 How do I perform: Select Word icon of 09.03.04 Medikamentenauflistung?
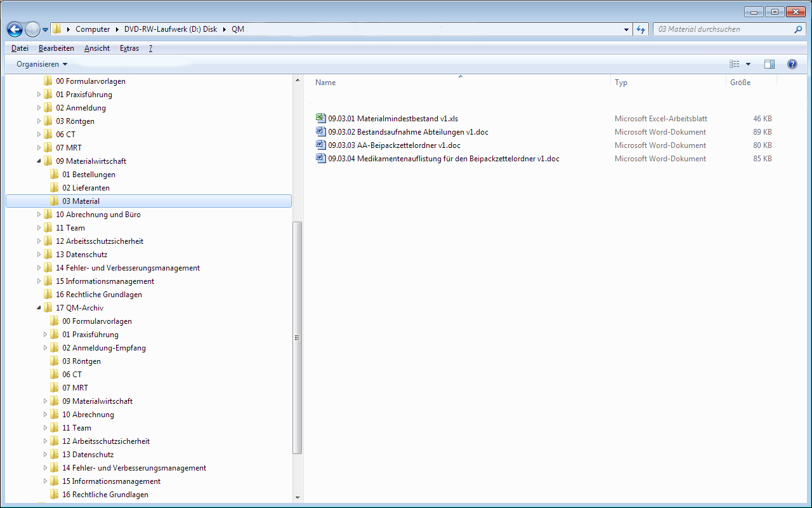click(320, 158)
